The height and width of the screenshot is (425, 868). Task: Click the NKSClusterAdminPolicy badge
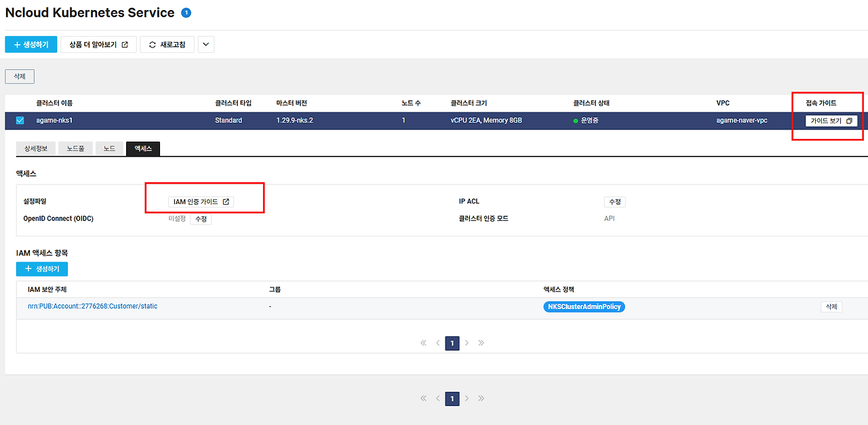point(584,307)
